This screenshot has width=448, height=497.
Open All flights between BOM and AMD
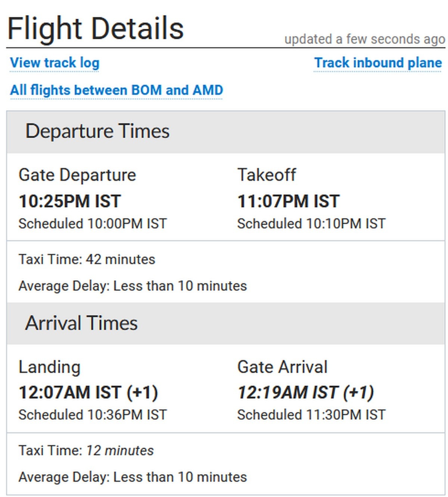[116, 90]
